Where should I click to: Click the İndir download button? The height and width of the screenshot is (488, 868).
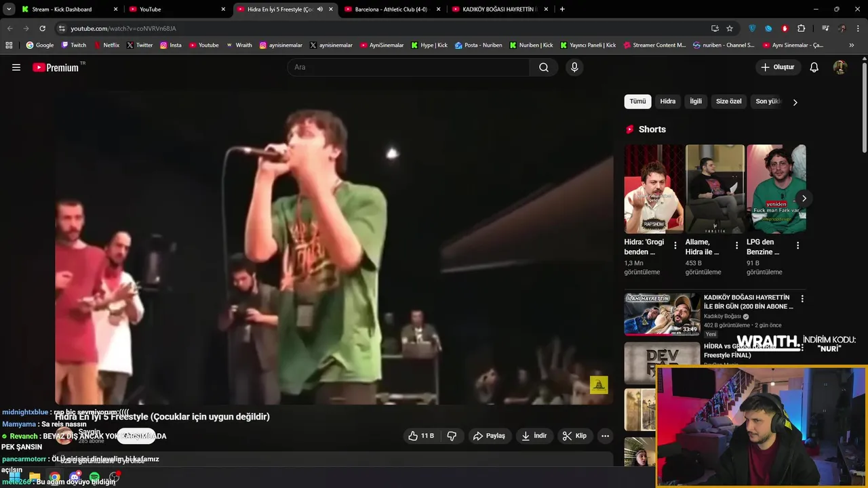click(x=534, y=436)
